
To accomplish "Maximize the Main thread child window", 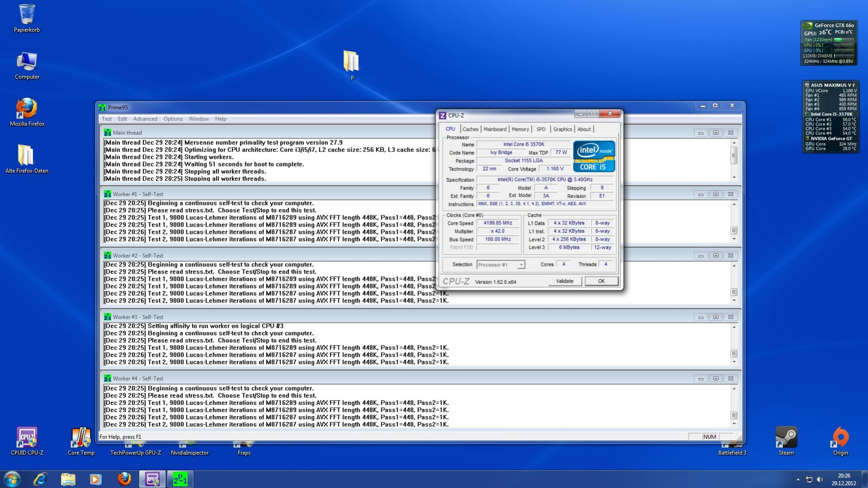I will tap(716, 133).
